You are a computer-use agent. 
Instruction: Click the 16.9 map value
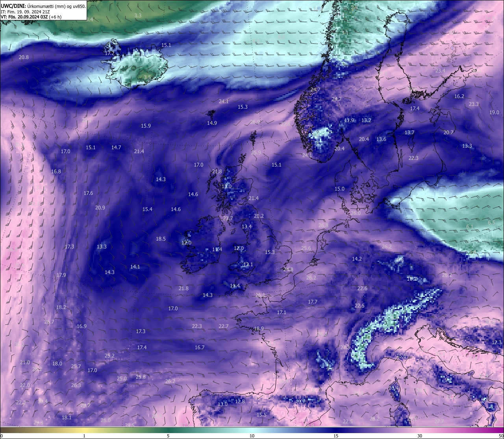(x=82, y=326)
